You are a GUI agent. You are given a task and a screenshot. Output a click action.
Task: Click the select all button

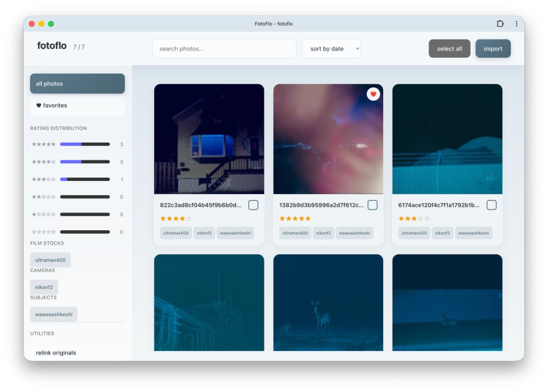(449, 48)
